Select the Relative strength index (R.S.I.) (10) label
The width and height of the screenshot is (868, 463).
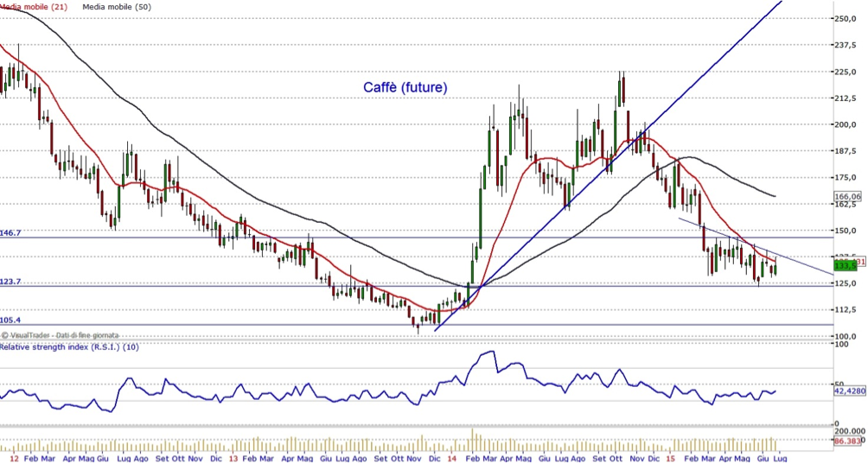69,347
